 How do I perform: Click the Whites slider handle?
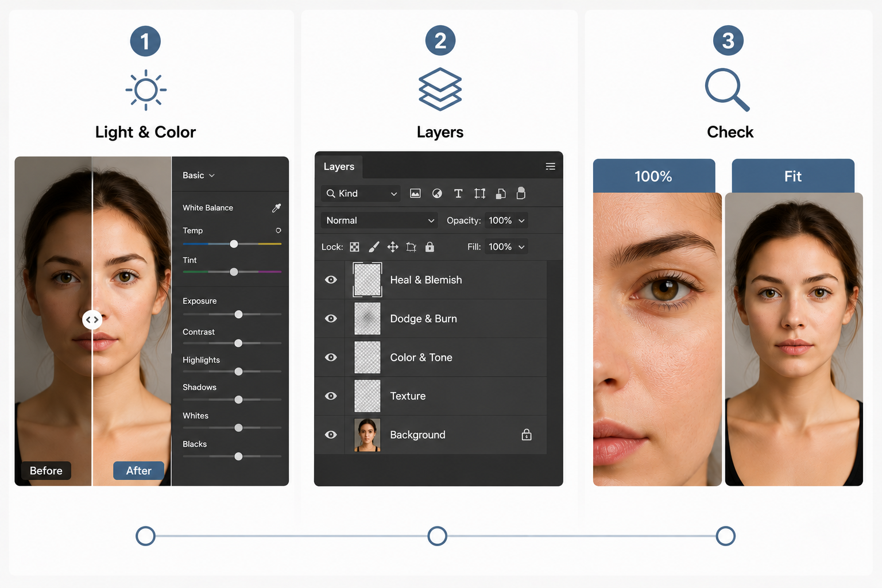click(238, 428)
